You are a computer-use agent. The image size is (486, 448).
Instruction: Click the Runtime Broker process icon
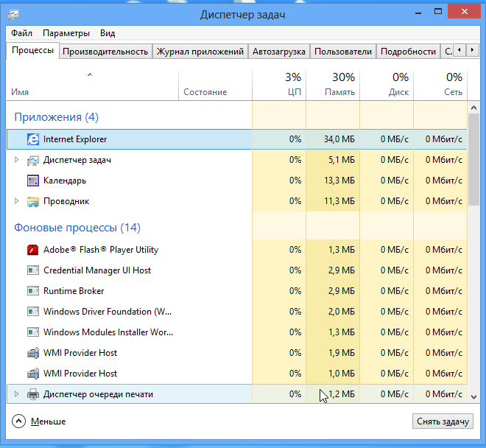click(x=33, y=291)
